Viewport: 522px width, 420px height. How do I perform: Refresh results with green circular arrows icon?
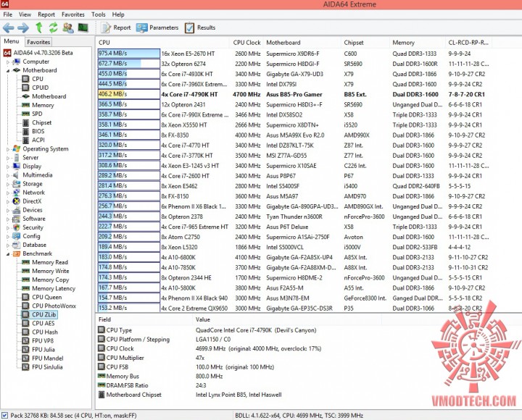point(53,28)
